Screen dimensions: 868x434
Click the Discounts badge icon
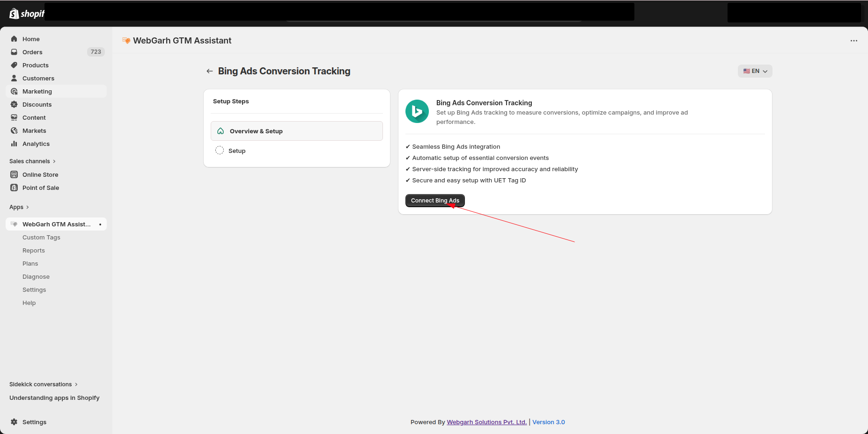coord(14,104)
